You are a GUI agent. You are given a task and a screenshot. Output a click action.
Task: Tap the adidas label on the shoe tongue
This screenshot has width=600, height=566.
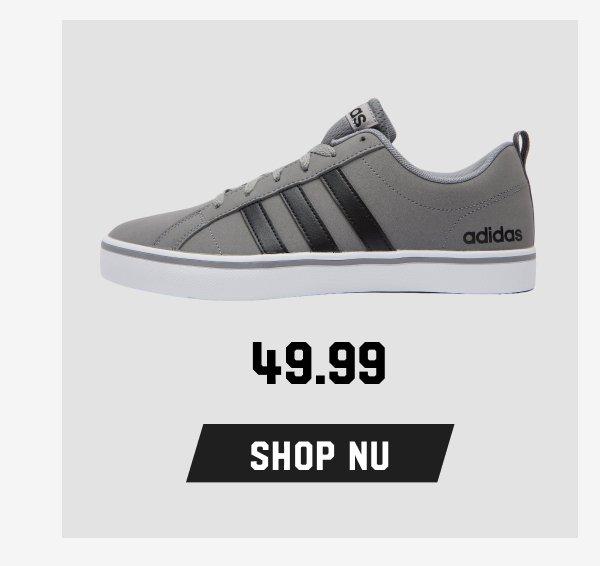[359, 117]
